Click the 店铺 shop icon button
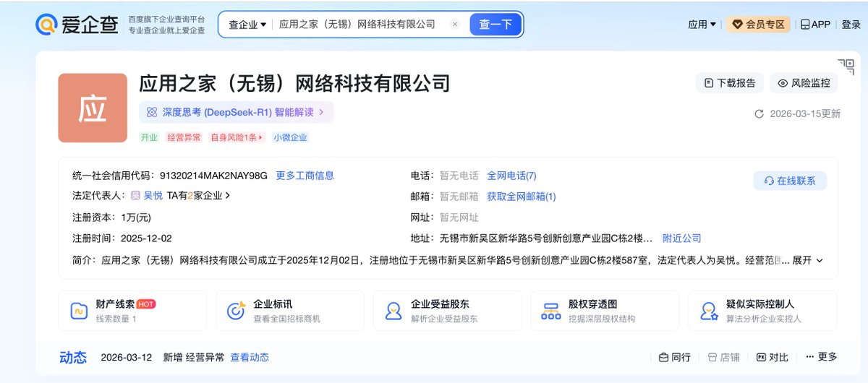This screenshot has height=383, width=868. pyautogui.click(x=723, y=357)
